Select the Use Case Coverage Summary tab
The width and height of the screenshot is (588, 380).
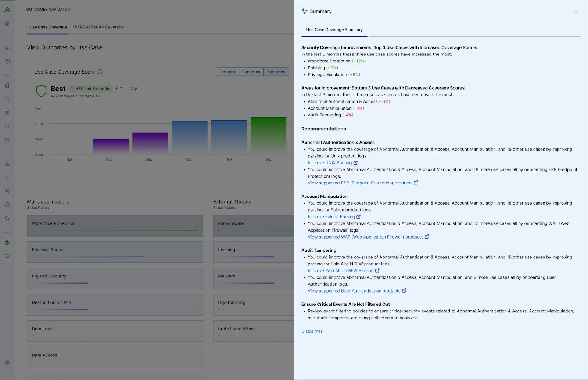pyautogui.click(x=334, y=30)
